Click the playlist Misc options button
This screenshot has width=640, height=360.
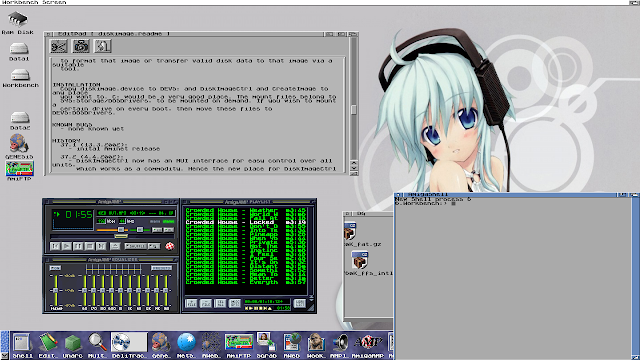[235, 303]
